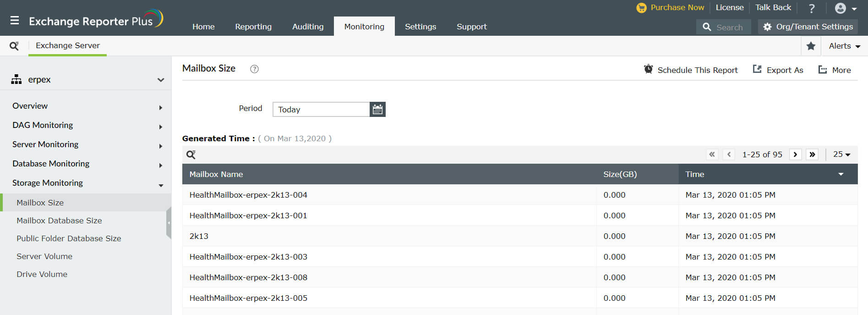Click the Exchange Reporter Plus logo
This screenshot has width=868, height=315.
[96, 19]
